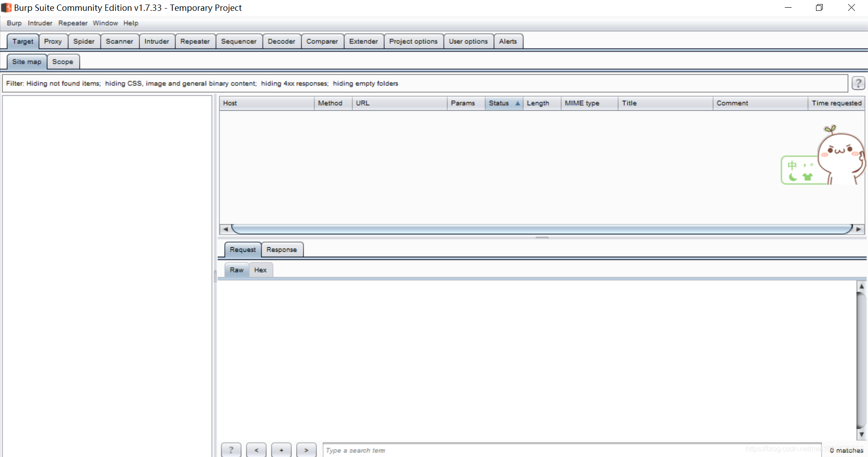The width and height of the screenshot is (868, 457).
Task: Click the plus search options button
Action: click(x=281, y=450)
